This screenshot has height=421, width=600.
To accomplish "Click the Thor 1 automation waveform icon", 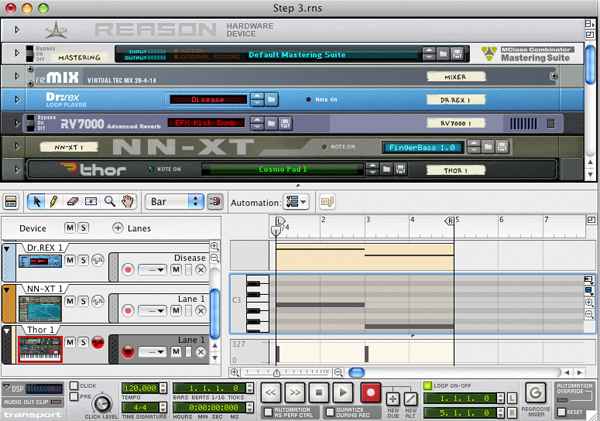I will (98, 342).
